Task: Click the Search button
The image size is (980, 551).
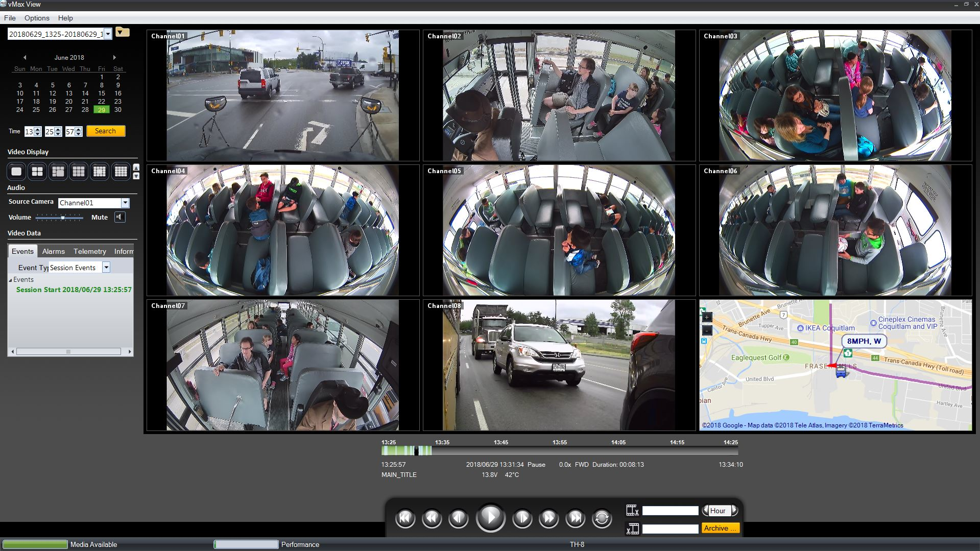Action: click(x=105, y=131)
